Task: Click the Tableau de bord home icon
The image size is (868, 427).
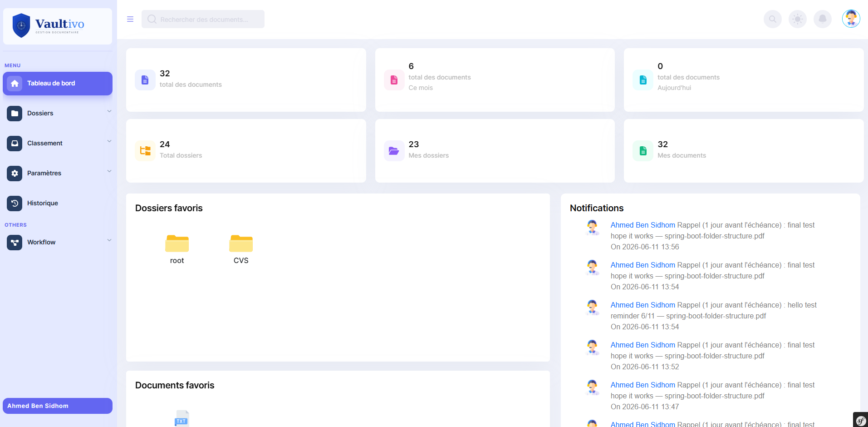Action: click(15, 83)
